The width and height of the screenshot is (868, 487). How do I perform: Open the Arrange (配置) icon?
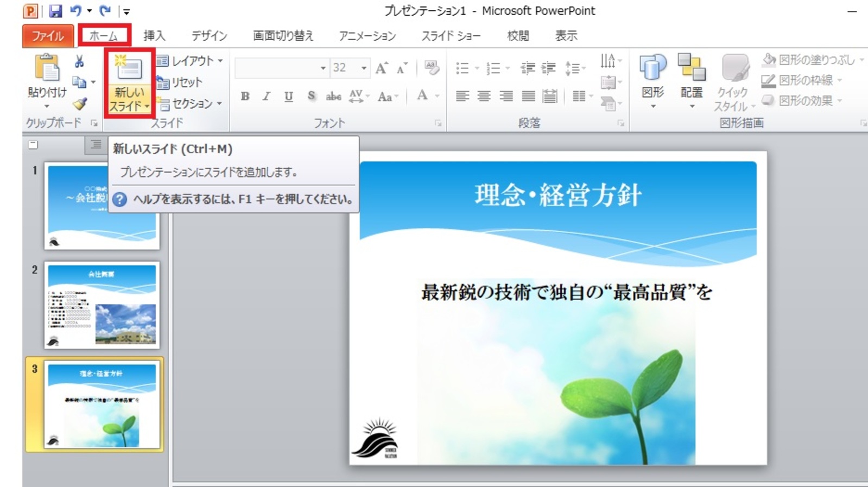click(691, 69)
